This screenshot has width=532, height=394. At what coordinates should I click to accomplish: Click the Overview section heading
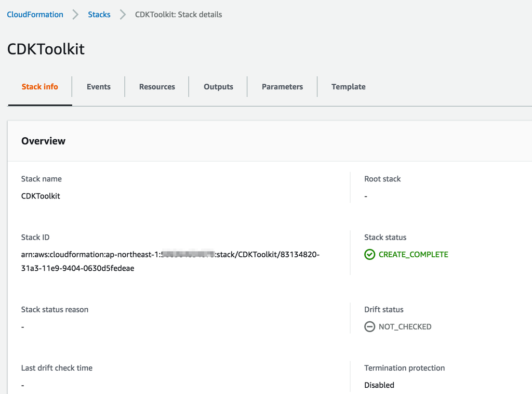point(44,141)
